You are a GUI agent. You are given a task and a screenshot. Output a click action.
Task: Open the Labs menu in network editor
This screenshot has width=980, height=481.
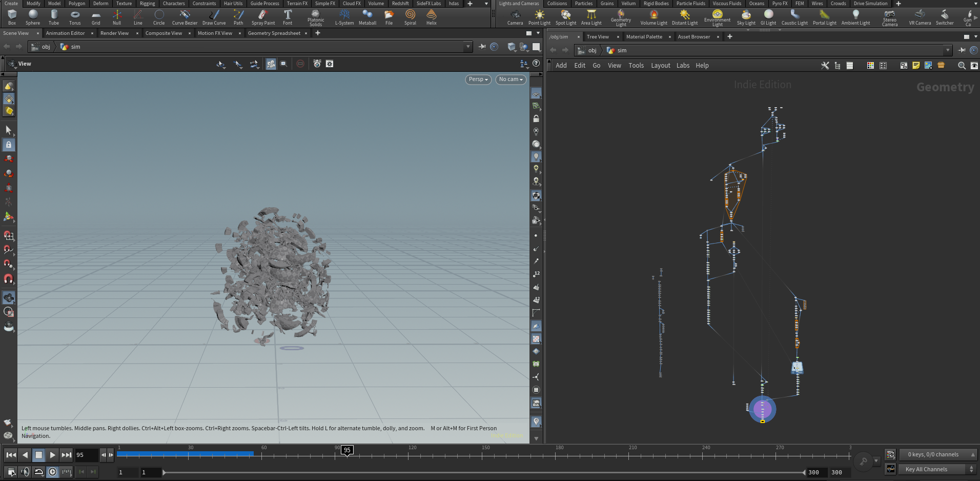click(683, 66)
